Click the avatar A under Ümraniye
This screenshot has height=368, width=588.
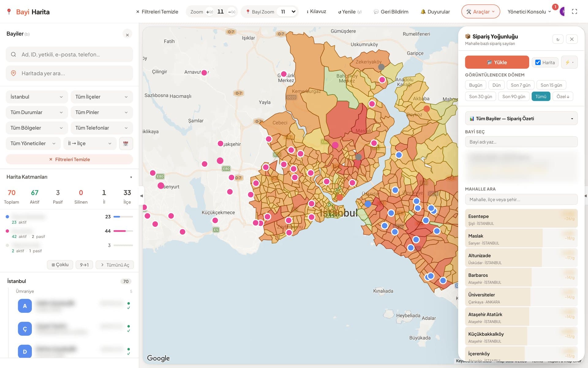coord(25,306)
